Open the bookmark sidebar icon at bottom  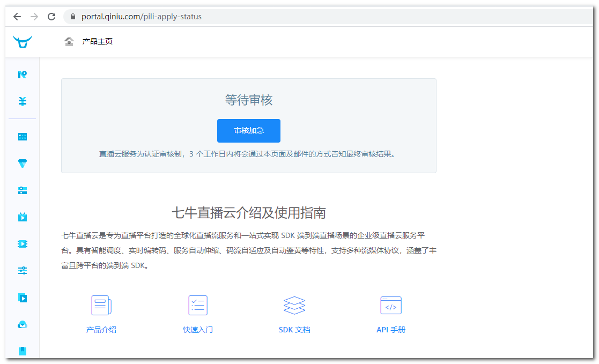23,351
